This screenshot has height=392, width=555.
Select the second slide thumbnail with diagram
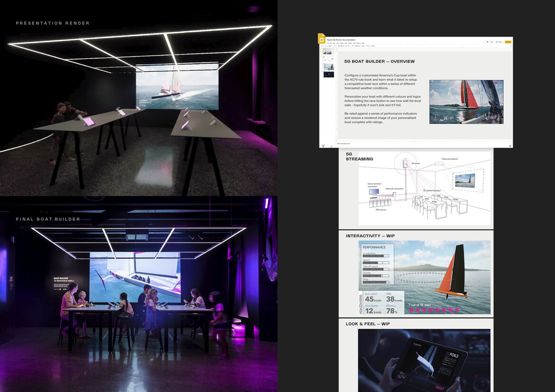[x=329, y=59]
